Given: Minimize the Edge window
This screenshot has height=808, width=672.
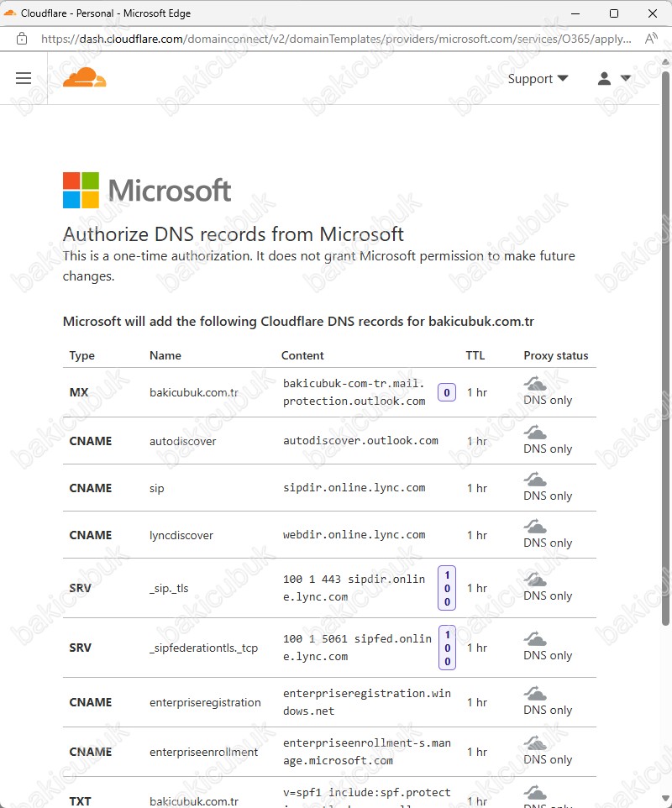Looking at the screenshot, I should pyautogui.click(x=575, y=13).
